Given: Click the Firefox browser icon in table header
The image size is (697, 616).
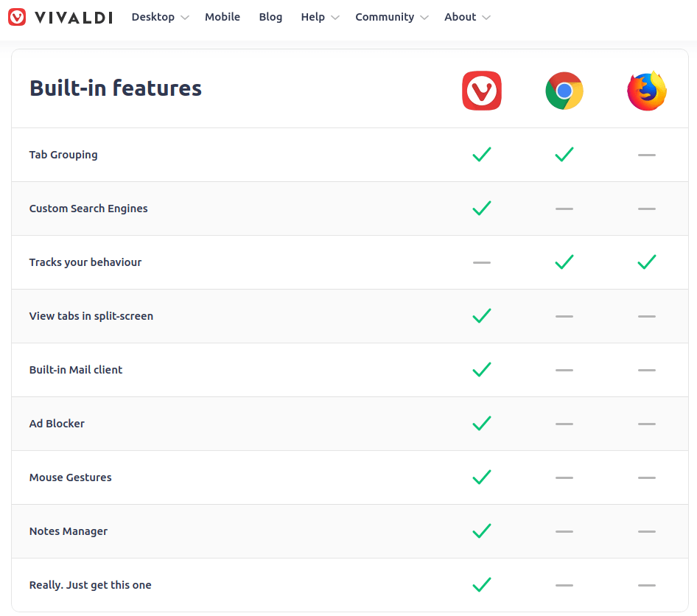Looking at the screenshot, I should coord(647,91).
